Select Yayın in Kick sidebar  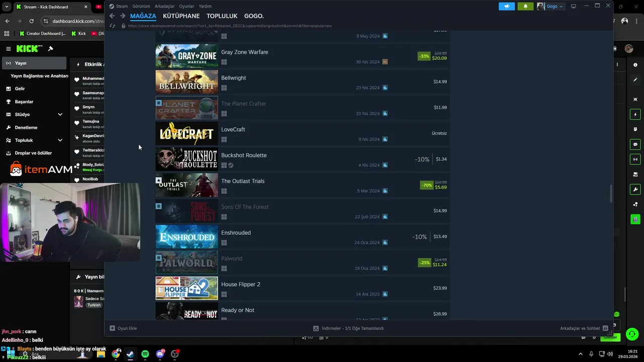pyautogui.click(x=34, y=63)
